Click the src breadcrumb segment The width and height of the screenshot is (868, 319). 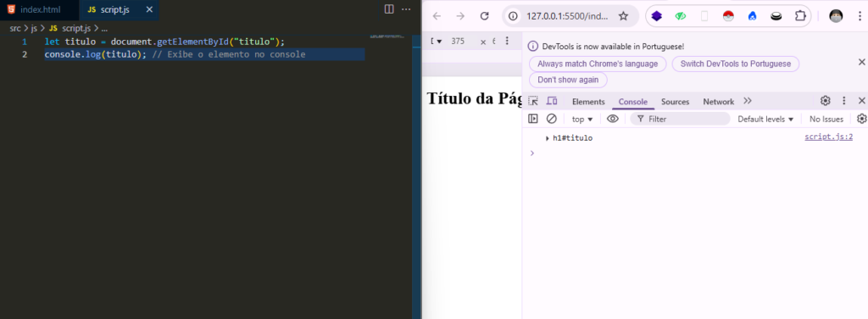(15, 28)
